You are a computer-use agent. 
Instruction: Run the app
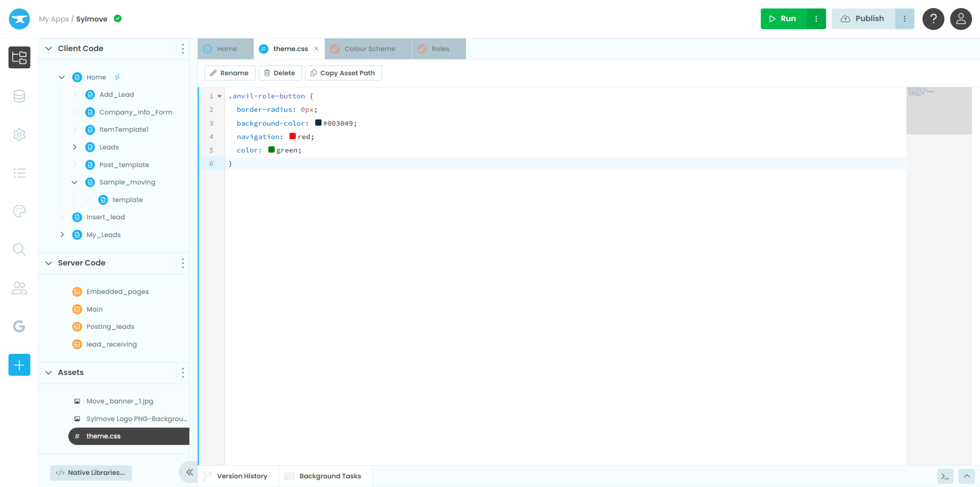point(784,19)
